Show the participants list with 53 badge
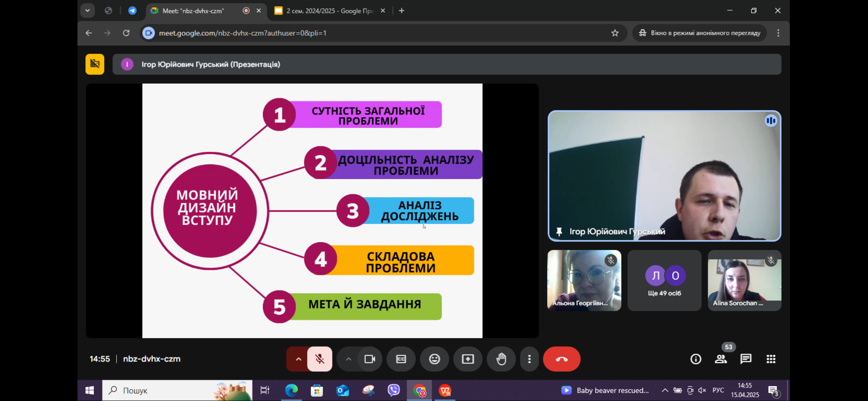The image size is (868, 401). coord(721,359)
